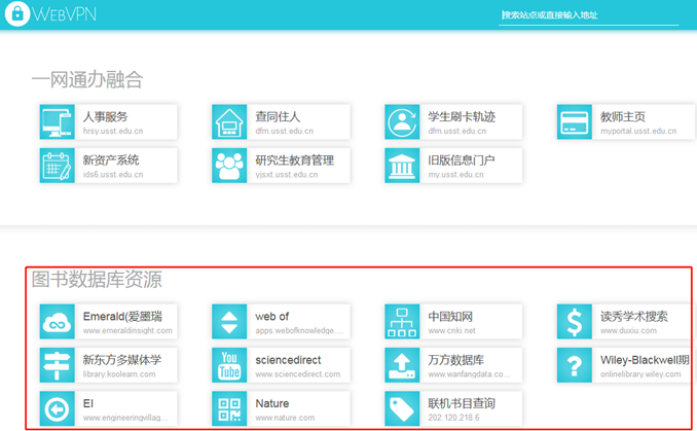Open the EI engineering village link

[108, 409]
